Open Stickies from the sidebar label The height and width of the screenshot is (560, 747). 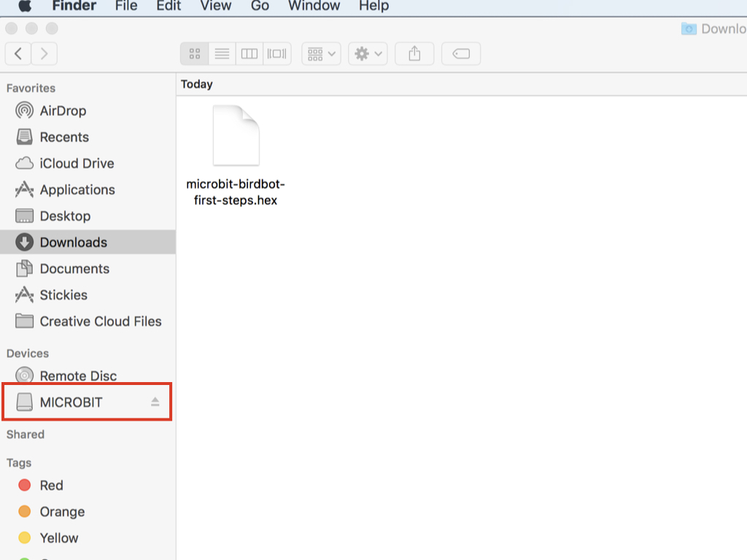pos(63,295)
